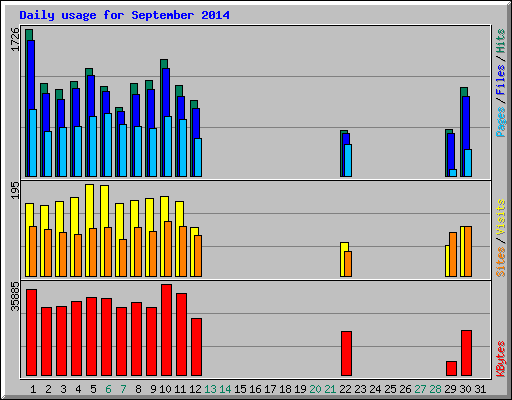Screen dimensions: 512x400
Task: Click the 35885 KBytes axis label
Action: click(15, 296)
